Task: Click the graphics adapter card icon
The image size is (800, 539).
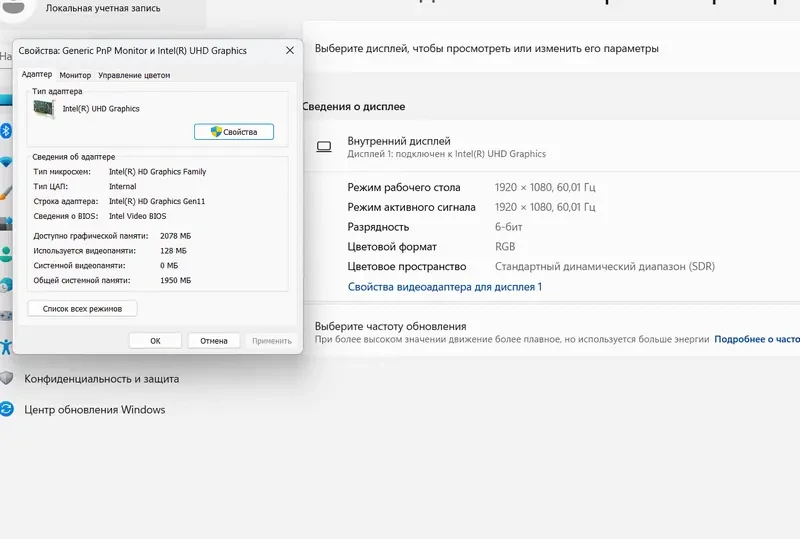Action: (45, 109)
